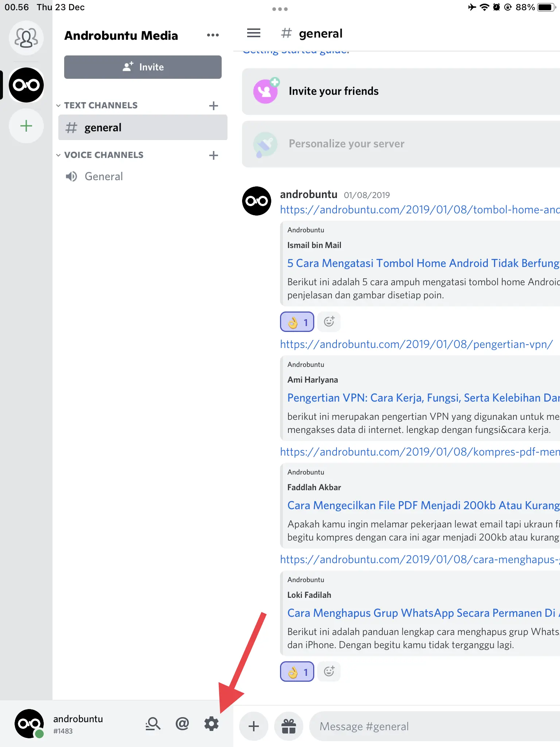Open the search icon in bottom bar
The width and height of the screenshot is (560, 747).
pos(153,724)
